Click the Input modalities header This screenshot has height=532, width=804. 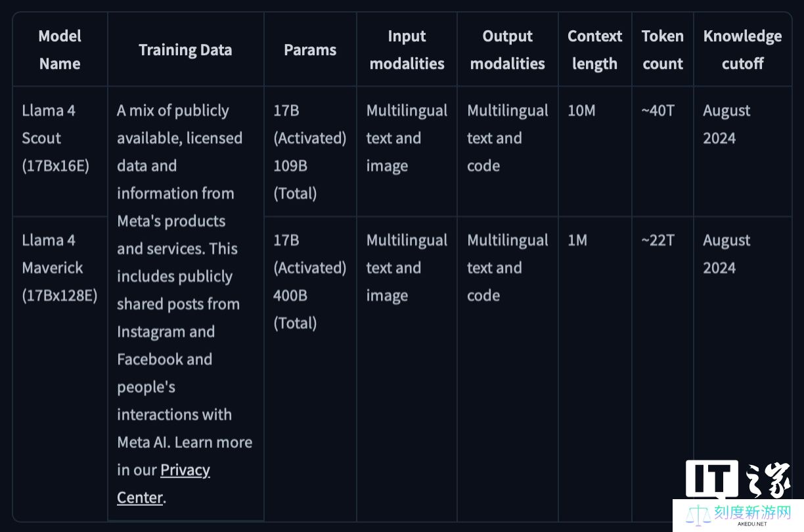(x=407, y=50)
